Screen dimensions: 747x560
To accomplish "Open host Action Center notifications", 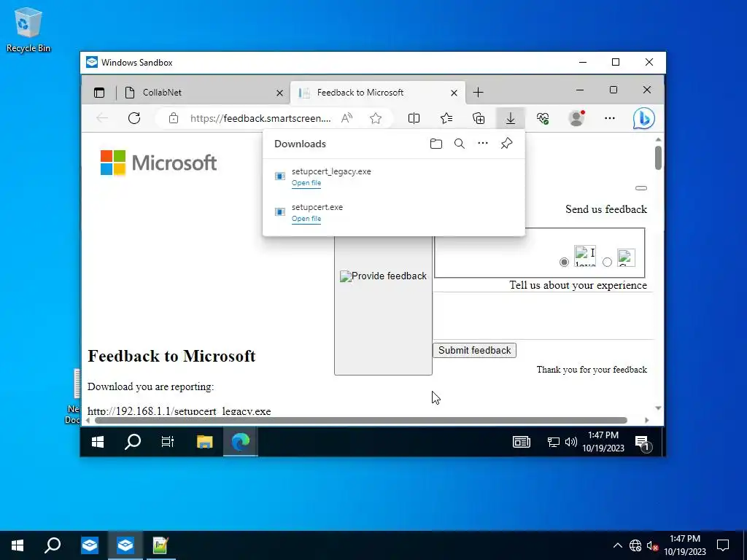I will 723,545.
